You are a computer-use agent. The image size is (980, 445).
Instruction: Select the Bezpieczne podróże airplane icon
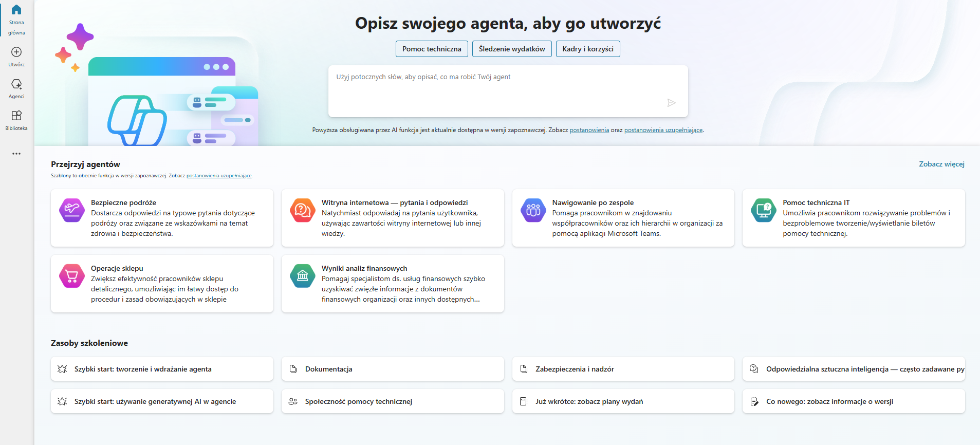click(72, 210)
